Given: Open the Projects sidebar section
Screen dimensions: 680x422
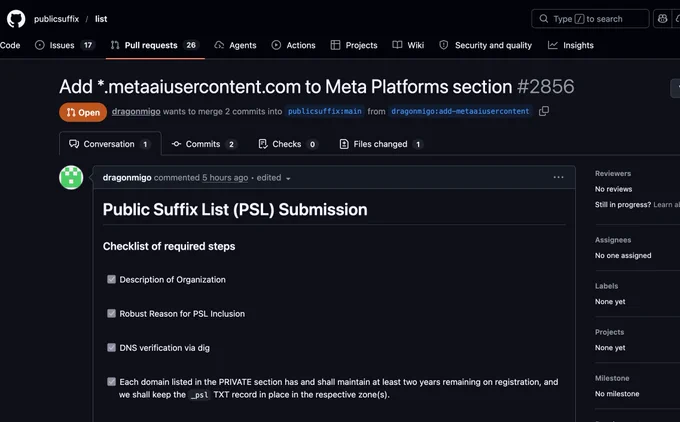Looking at the screenshot, I should click(x=609, y=332).
